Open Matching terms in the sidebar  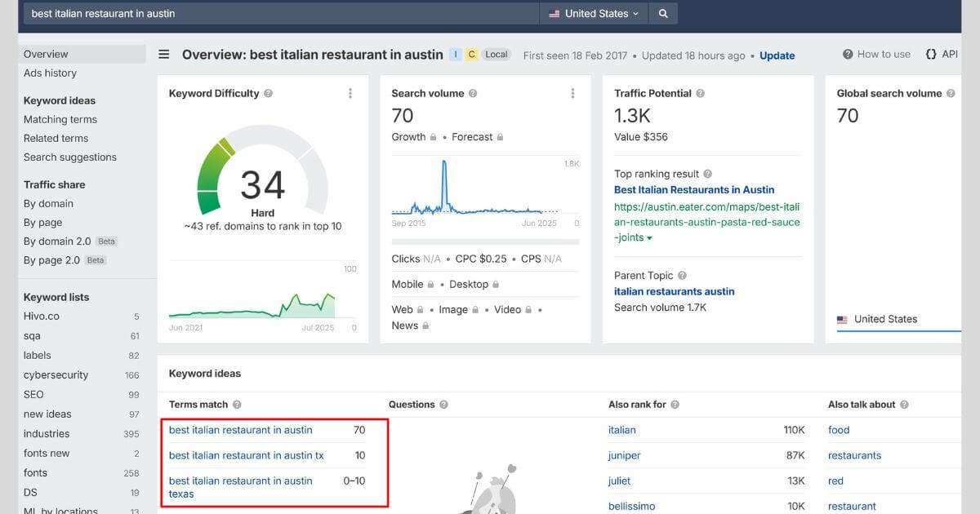click(60, 119)
